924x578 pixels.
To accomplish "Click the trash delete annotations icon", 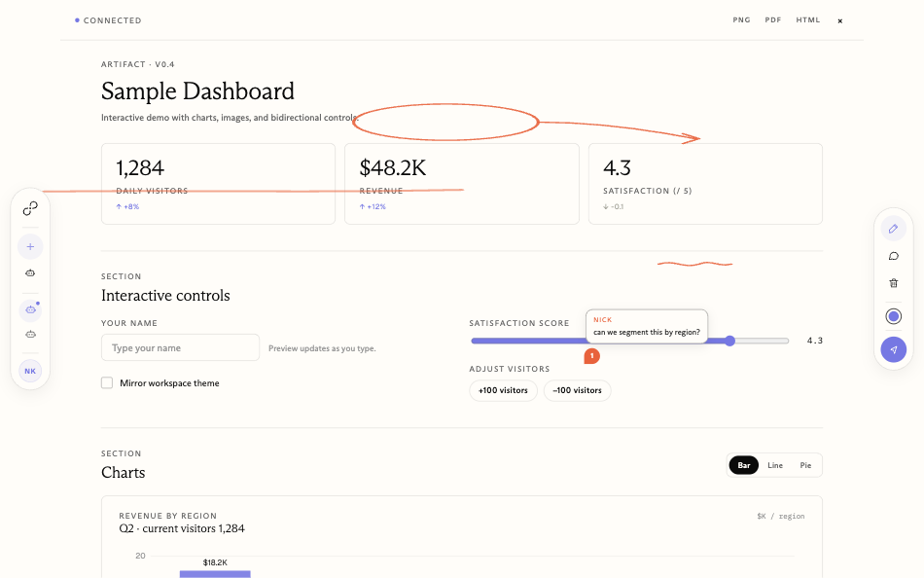I will click(893, 283).
